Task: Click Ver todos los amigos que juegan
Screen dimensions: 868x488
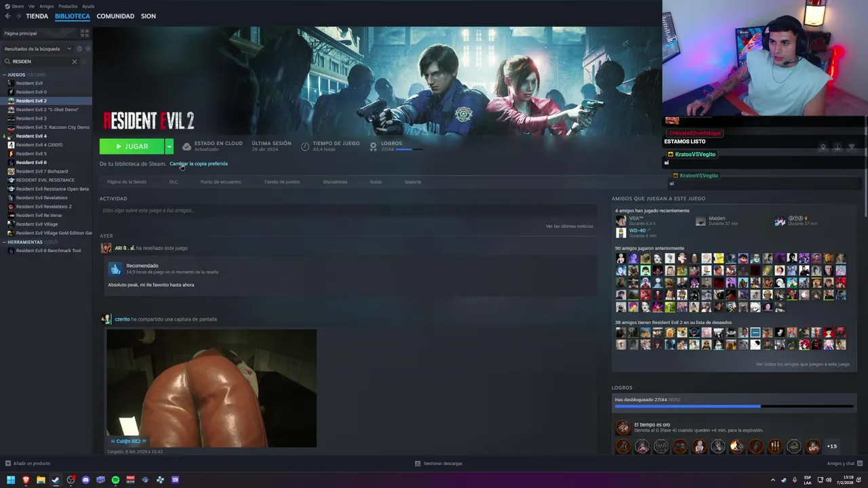Action: pos(803,364)
